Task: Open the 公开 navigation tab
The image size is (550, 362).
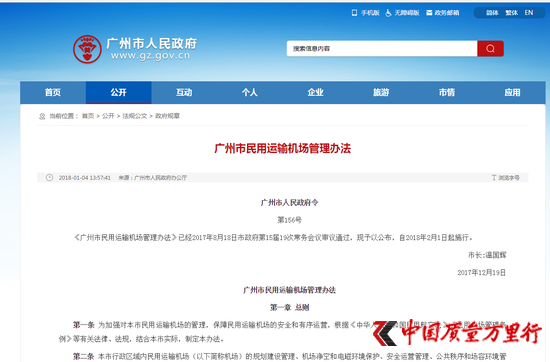Action: coord(119,93)
